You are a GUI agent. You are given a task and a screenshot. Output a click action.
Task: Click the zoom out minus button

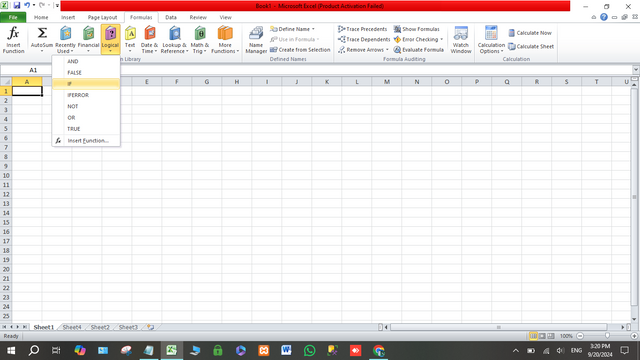coord(580,336)
